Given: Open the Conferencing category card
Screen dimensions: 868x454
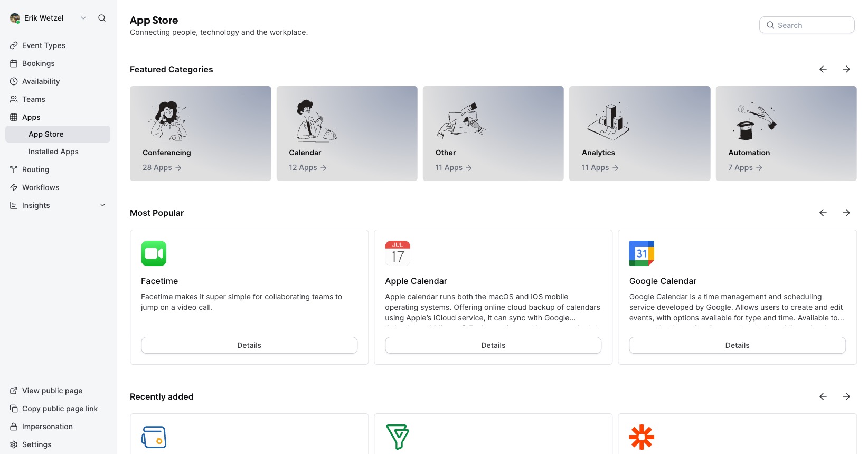Looking at the screenshot, I should 201,134.
